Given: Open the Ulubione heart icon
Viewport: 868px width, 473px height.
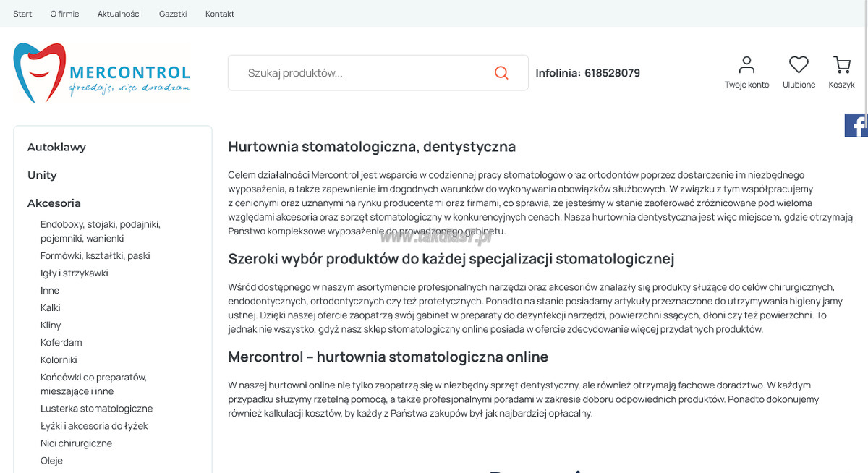Looking at the screenshot, I should coord(799,65).
